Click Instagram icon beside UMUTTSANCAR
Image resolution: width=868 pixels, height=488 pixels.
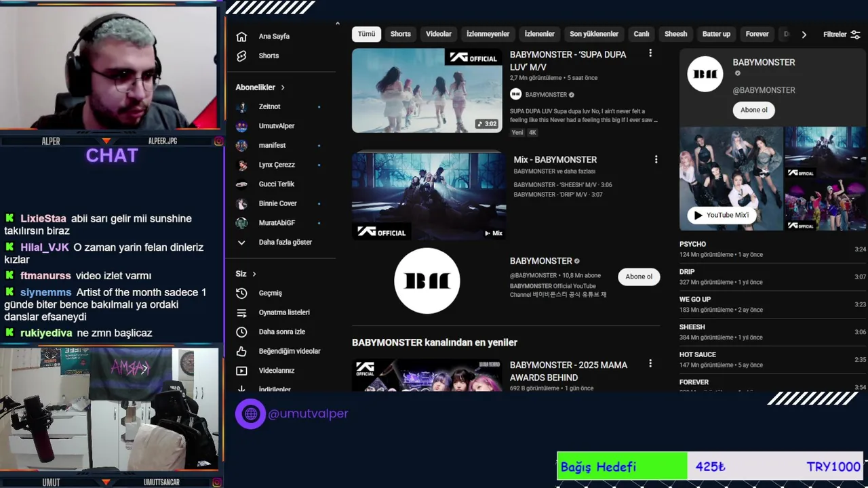coord(218,483)
